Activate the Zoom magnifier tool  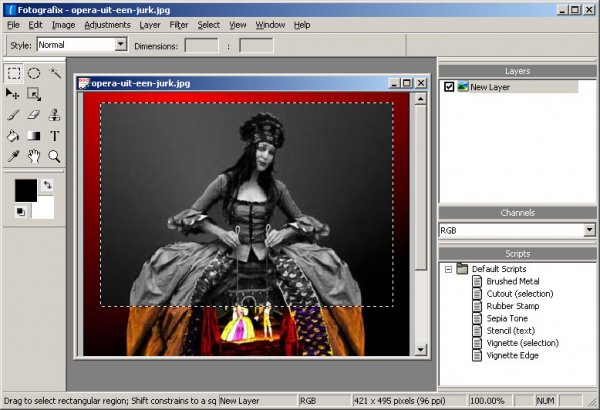pyautogui.click(x=55, y=157)
